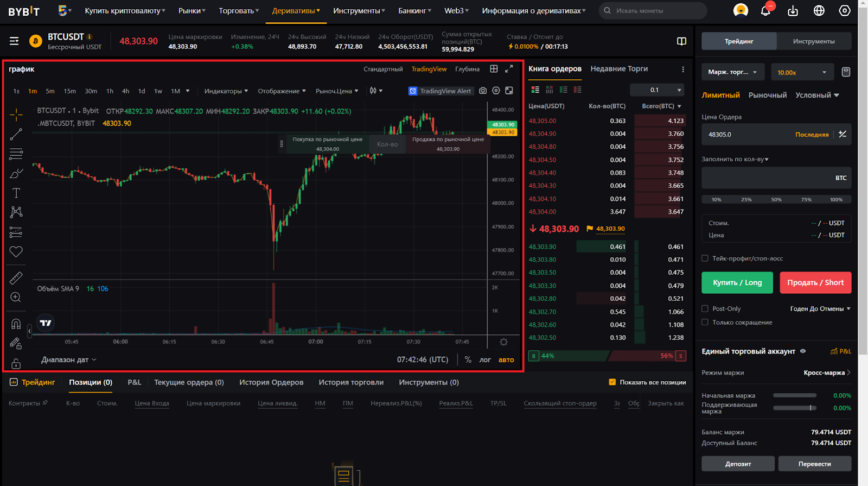This screenshot has width=868, height=486.
Task: Open the Derivatives menu
Action: (296, 11)
